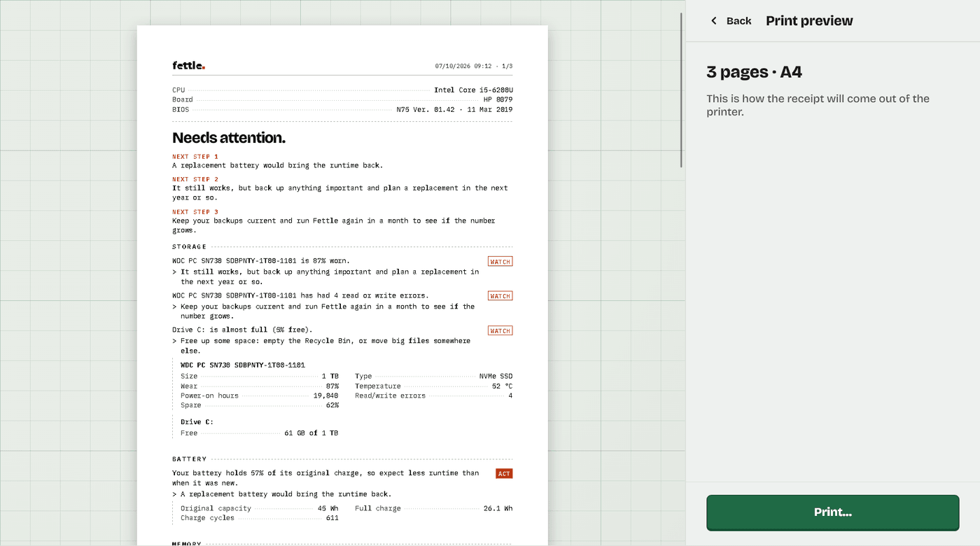
Task: Click the WATCH badge beside read or write errors
Action: click(x=500, y=296)
